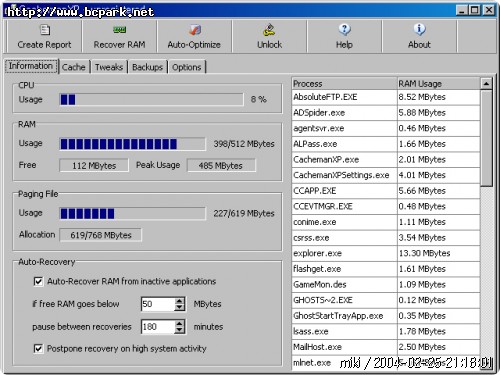The width and height of the screenshot is (500, 375).
Task: Select the GHOSTS~2.EXE process
Action: point(386,300)
